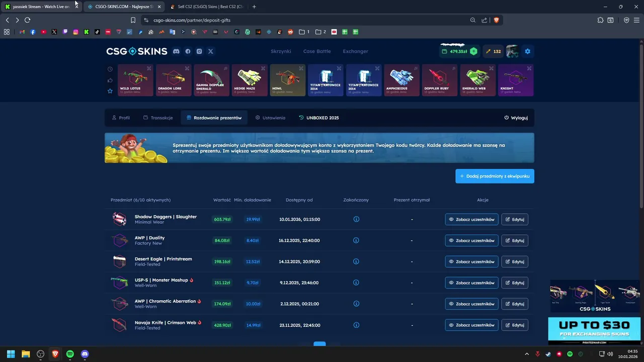Select the star icon in drop feed
Screen dimensions: 644x362
click(x=110, y=91)
